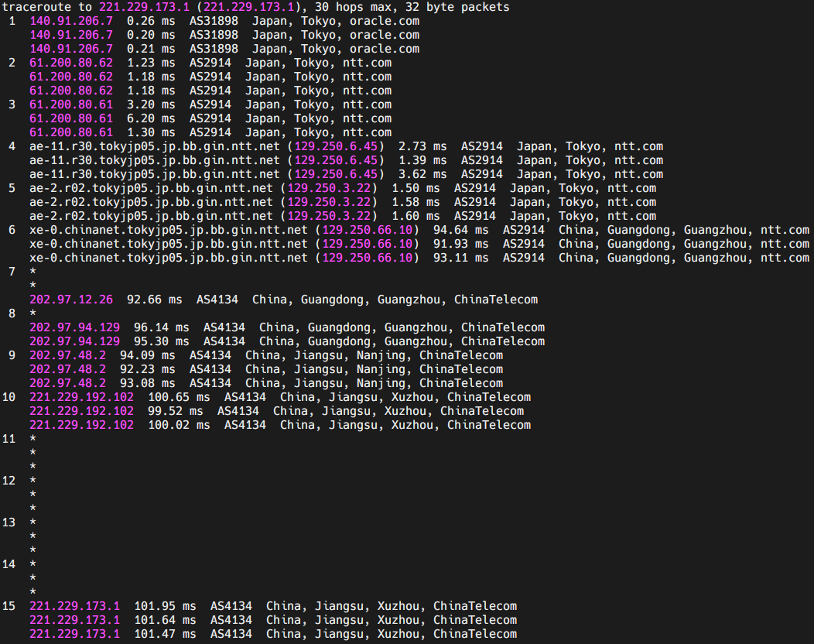Click the 101.95 ms latency value
This screenshot has height=644, width=814.
tap(165, 606)
